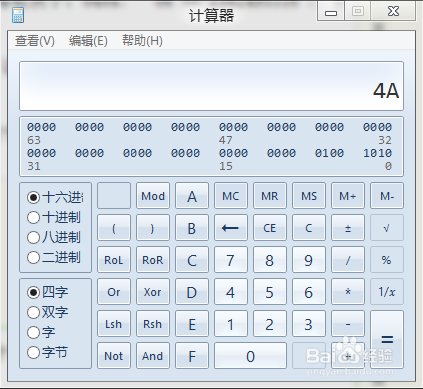Select the 字 Word radio button
The width and height of the screenshot is (423, 389).
click(x=33, y=332)
